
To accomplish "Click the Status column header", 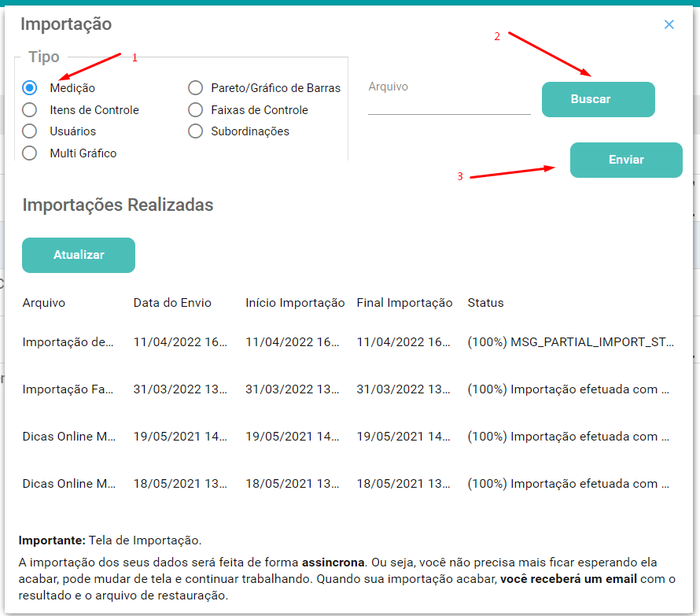I will [484, 302].
